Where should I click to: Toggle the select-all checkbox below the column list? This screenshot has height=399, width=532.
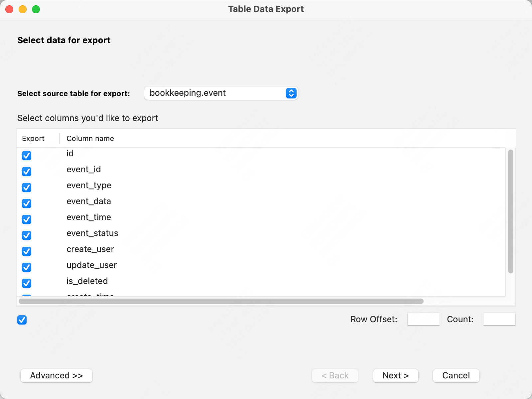coord(22,320)
